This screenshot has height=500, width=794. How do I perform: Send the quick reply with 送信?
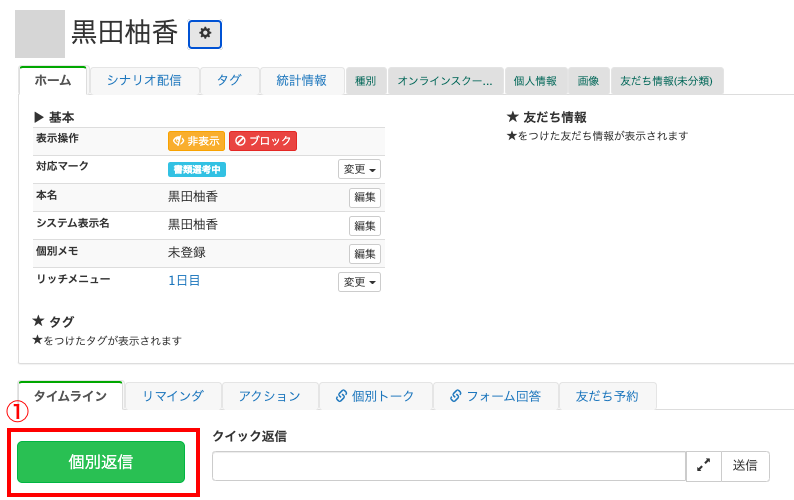click(x=745, y=466)
